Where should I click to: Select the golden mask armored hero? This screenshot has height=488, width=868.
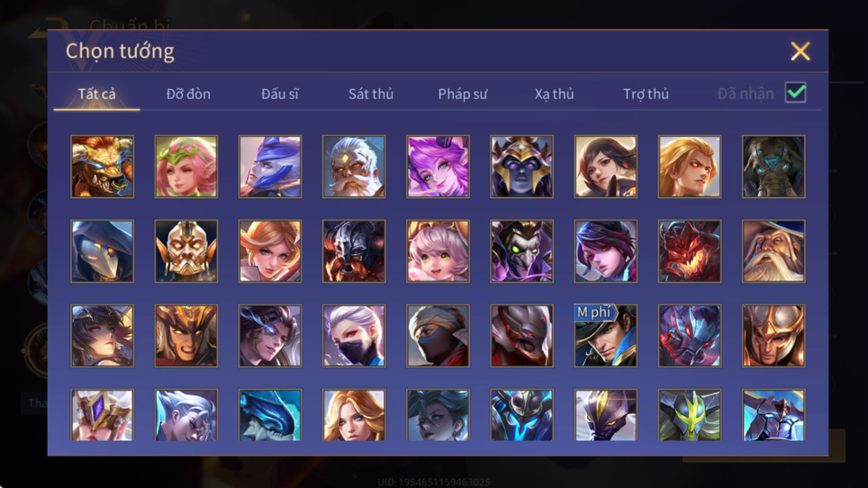tap(186, 251)
